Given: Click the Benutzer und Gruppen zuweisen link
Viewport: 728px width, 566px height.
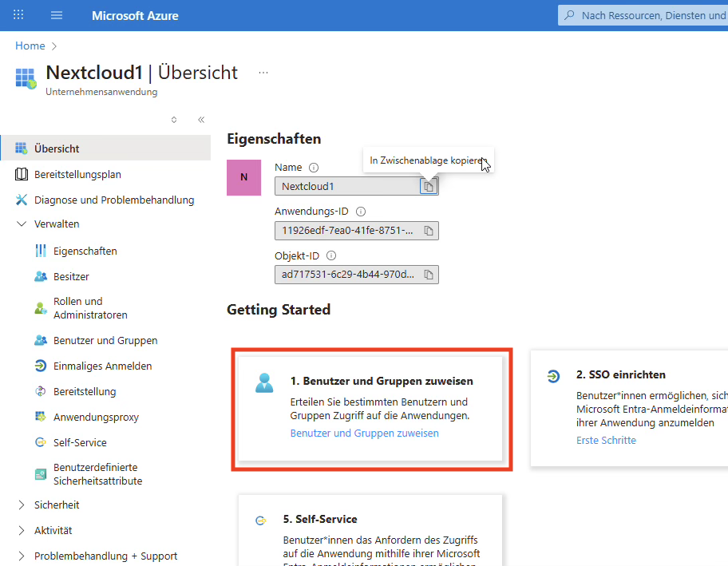Looking at the screenshot, I should coord(364,433).
